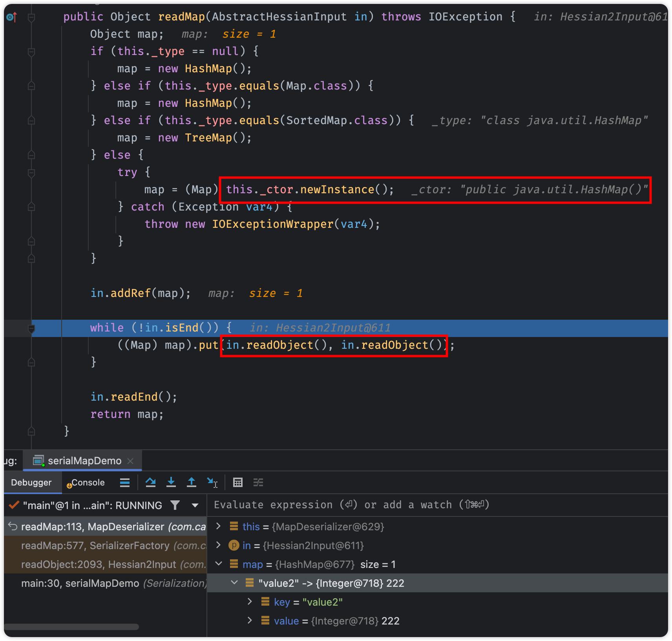Screen dimensions: 672x641
Task: Click the Step Out icon
Action: [x=192, y=482]
